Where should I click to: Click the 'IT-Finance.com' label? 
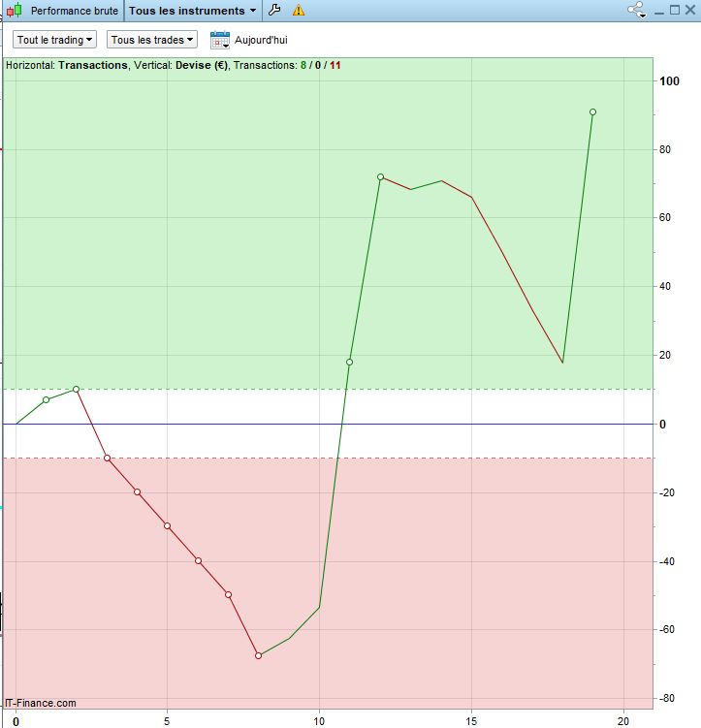(41, 703)
